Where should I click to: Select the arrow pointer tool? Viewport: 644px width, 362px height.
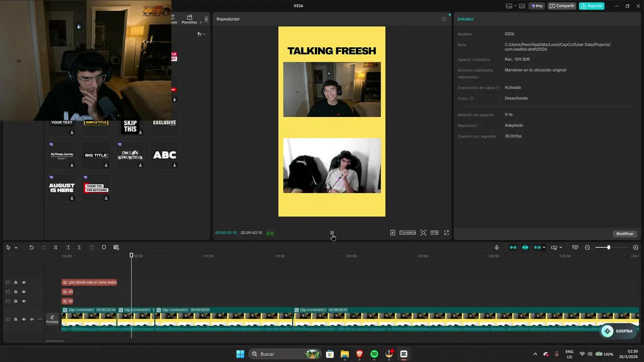(x=8, y=247)
